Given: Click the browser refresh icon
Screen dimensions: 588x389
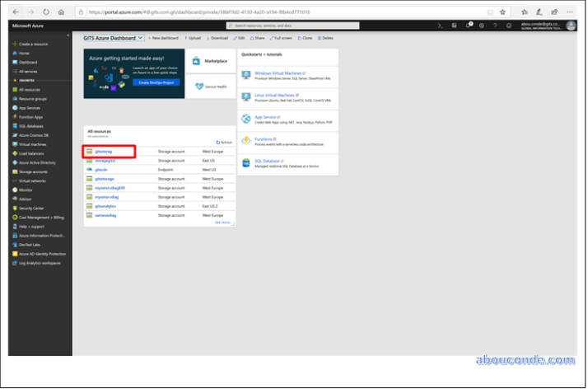Looking at the screenshot, I should pyautogui.click(x=46, y=12).
